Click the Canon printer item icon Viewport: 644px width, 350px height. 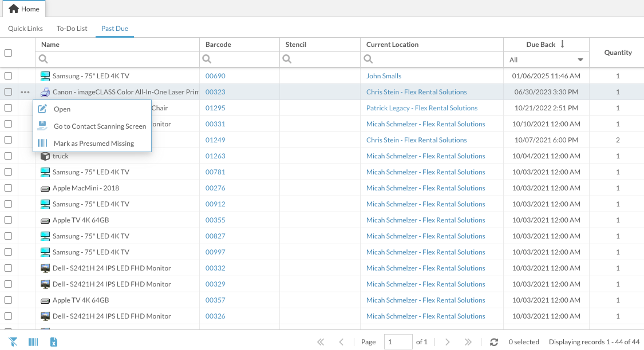click(x=45, y=92)
